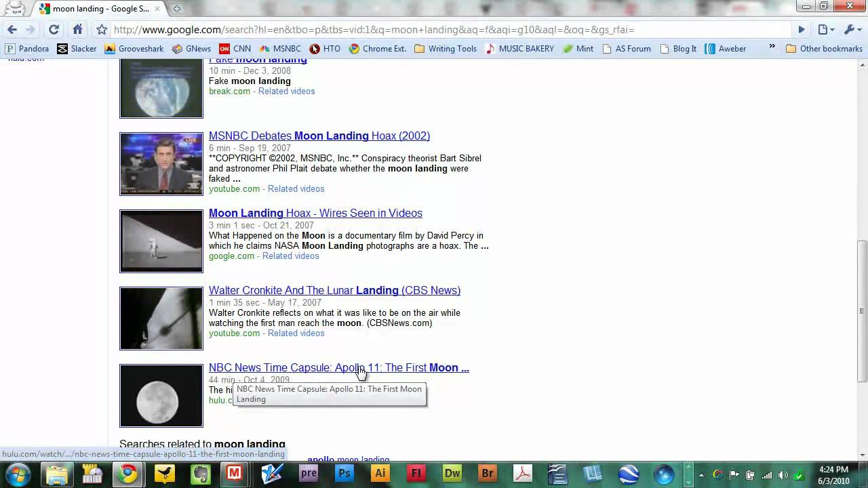Click the NBC Time Capsule moon thumbnail
868x488 pixels.
tap(161, 396)
